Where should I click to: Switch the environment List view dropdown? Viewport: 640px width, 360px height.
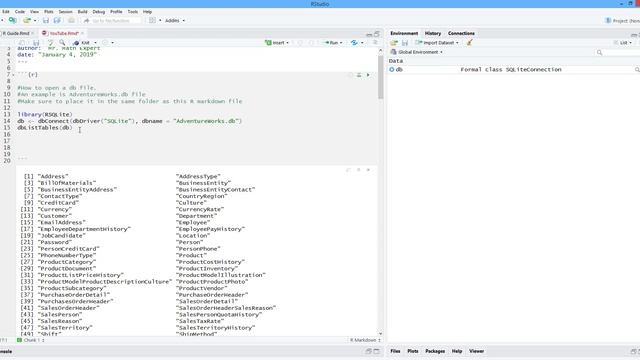[x=623, y=43]
